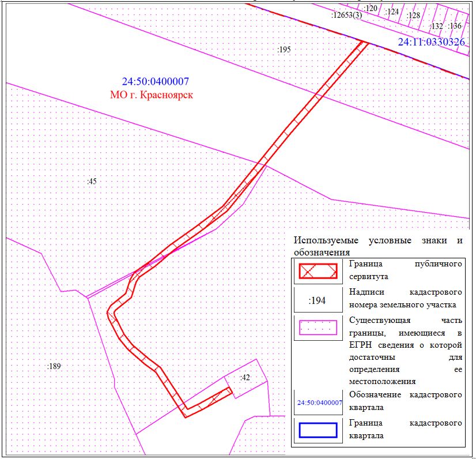Click parcel label :132
Screen dimensions: 476x459
(x=437, y=26)
